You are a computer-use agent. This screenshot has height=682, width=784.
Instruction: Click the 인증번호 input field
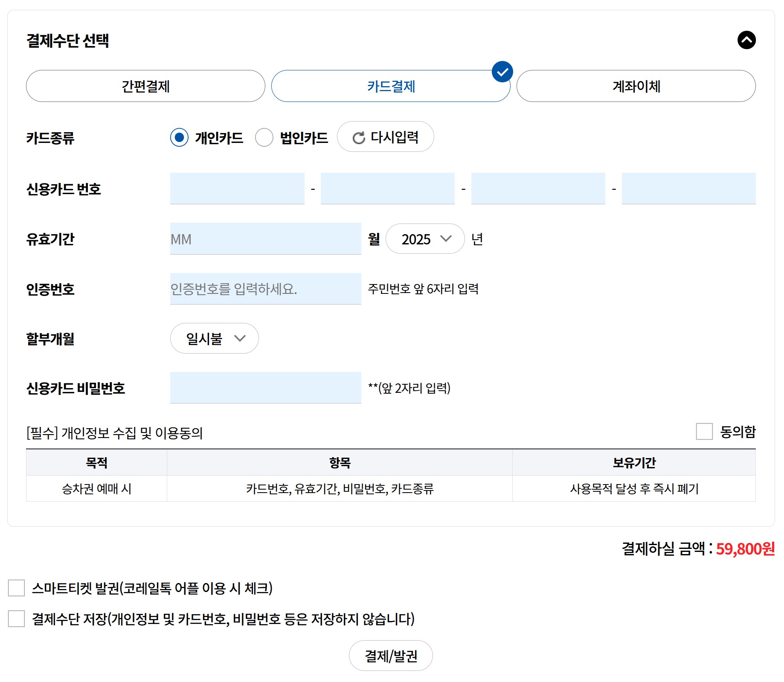click(265, 289)
